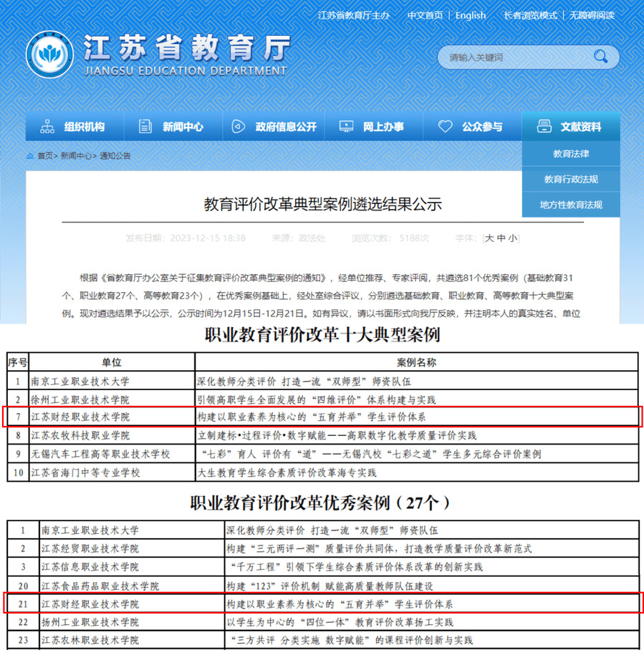Screen dimensions: 644x655
Task: Switch to the English site
Action: point(471,16)
